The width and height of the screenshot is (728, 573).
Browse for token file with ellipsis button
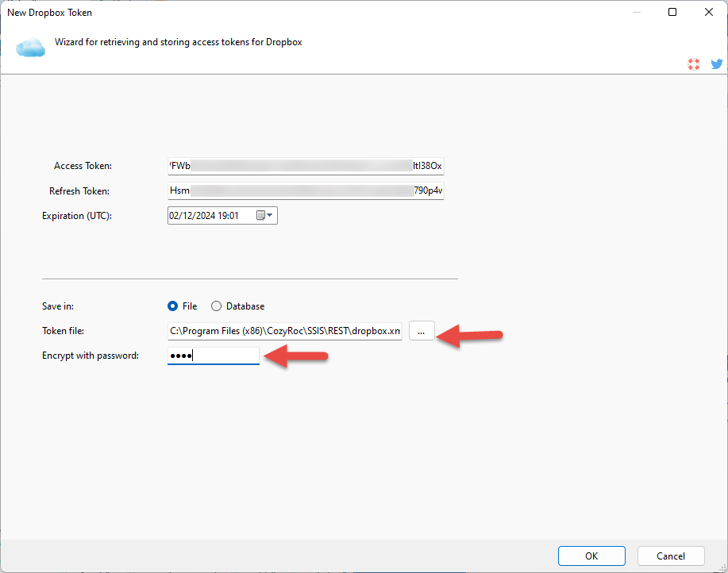click(x=422, y=331)
